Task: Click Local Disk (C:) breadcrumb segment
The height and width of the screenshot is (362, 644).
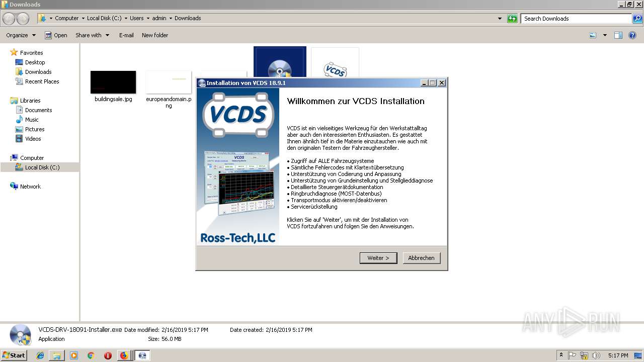Action: point(104,18)
